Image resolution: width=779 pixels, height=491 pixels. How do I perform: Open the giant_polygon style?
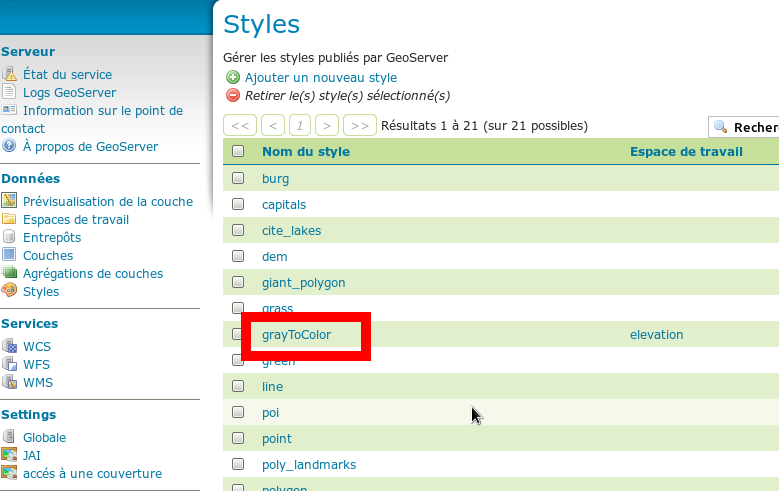(x=304, y=283)
